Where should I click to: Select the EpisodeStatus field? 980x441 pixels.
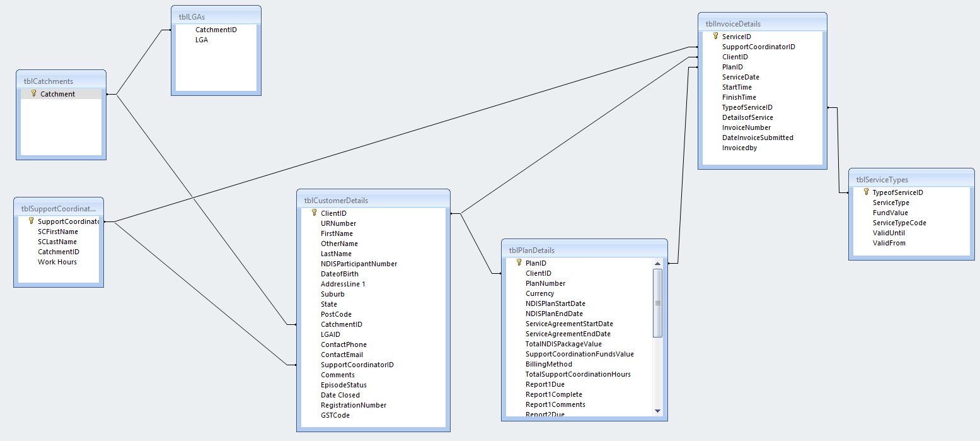(343, 385)
